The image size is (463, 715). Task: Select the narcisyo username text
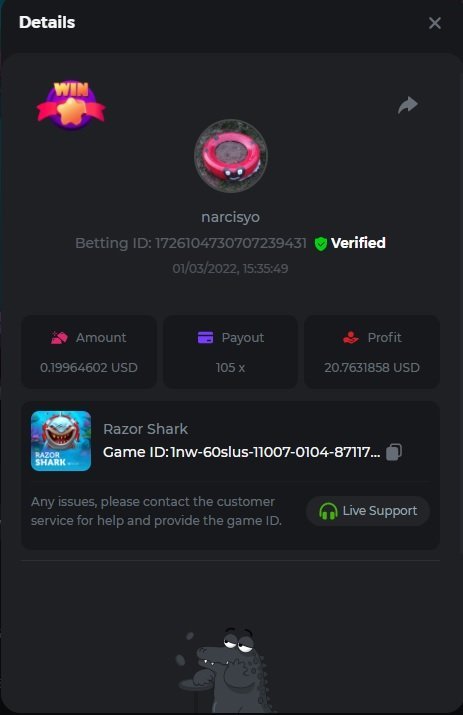(x=231, y=217)
